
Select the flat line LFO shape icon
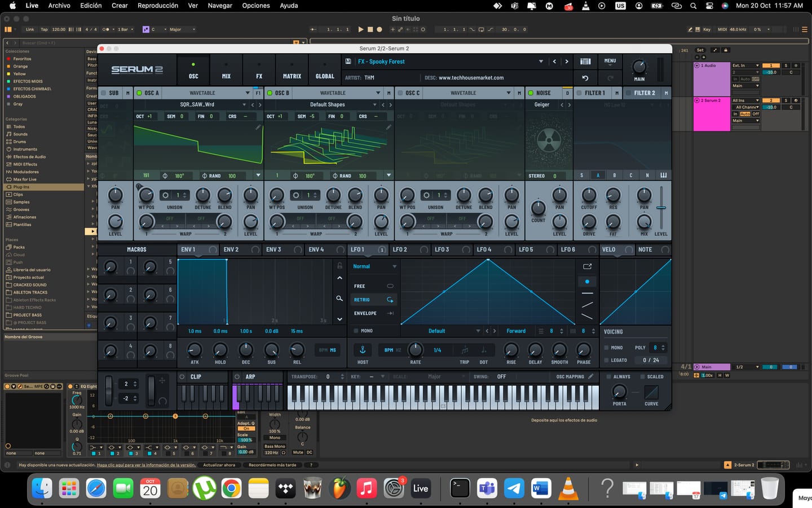pyautogui.click(x=587, y=294)
